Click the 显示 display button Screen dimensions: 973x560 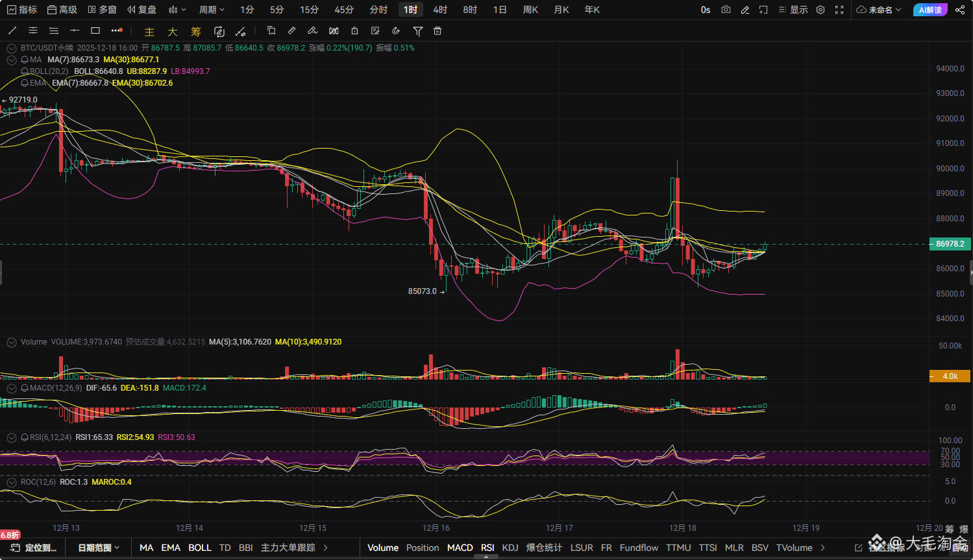pos(793,10)
